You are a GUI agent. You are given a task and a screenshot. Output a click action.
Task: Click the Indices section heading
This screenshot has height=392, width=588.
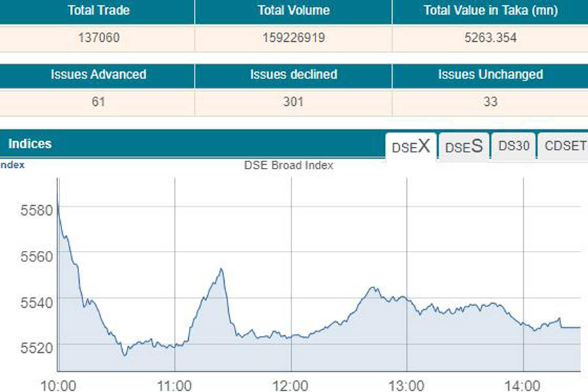coord(30,144)
